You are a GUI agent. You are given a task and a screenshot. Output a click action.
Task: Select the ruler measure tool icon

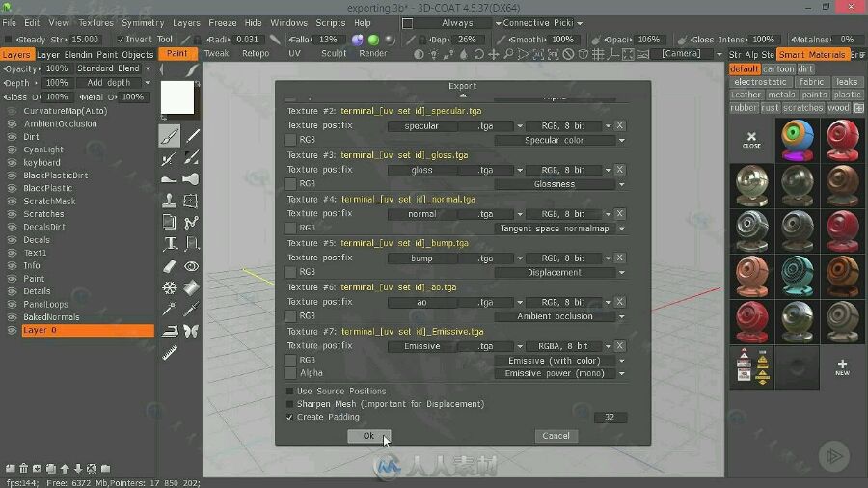(x=170, y=352)
